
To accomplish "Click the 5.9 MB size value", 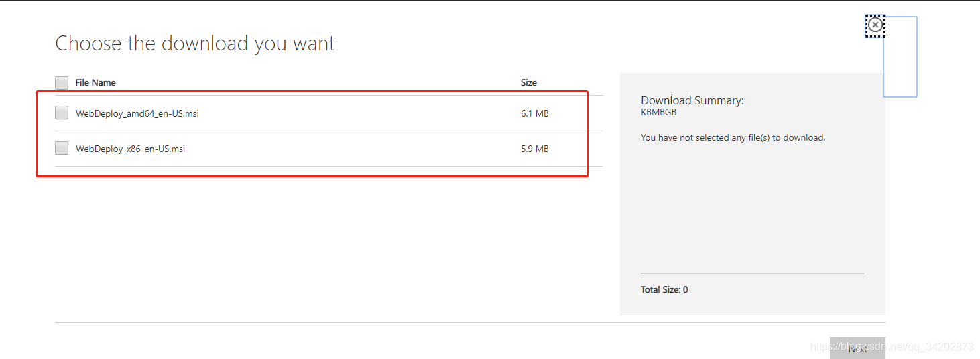I will click(535, 149).
